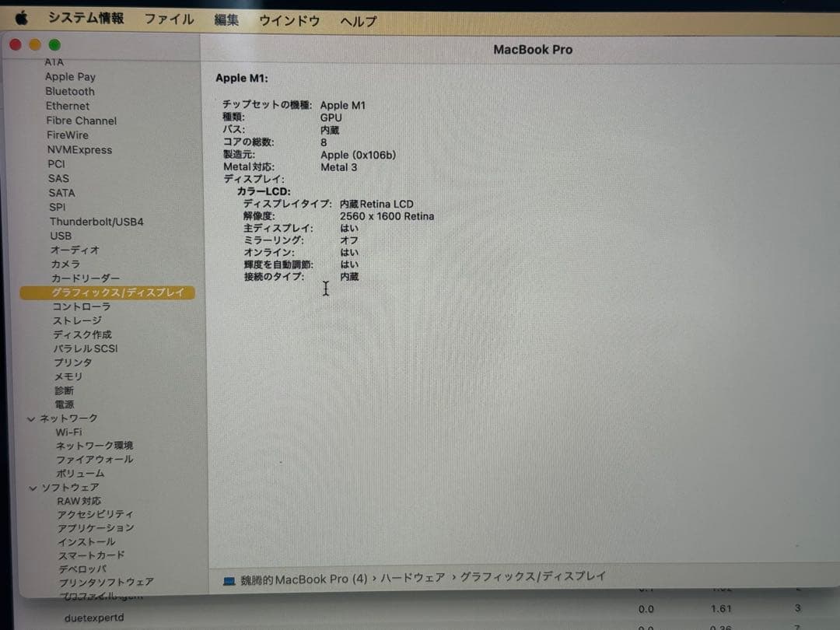The height and width of the screenshot is (630, 840).
Task: Click the MacBook Pro window title
Action: click(533, 49)
